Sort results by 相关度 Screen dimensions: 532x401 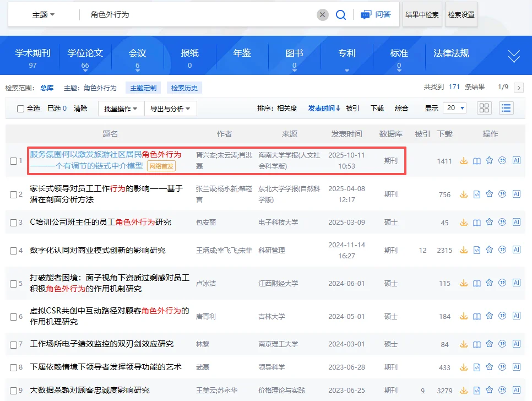click(287, 108)
